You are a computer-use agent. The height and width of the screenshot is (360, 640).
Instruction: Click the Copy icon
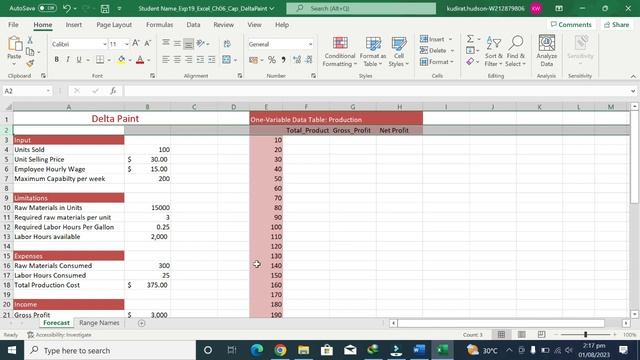(x=30, y=52)
